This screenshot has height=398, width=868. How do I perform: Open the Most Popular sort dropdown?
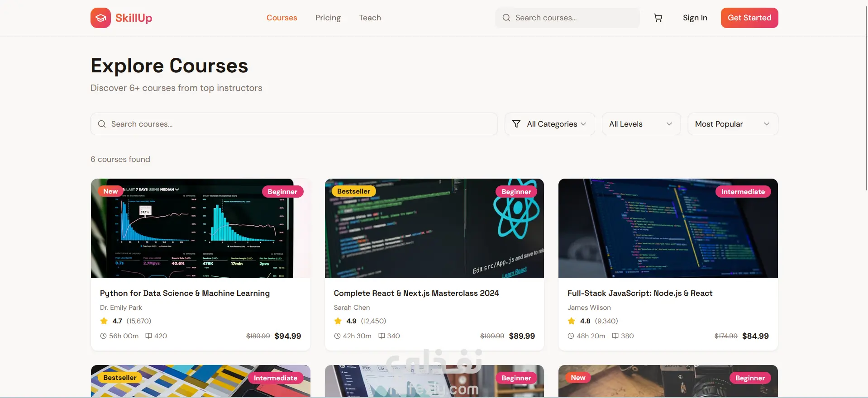pos(733,124)
